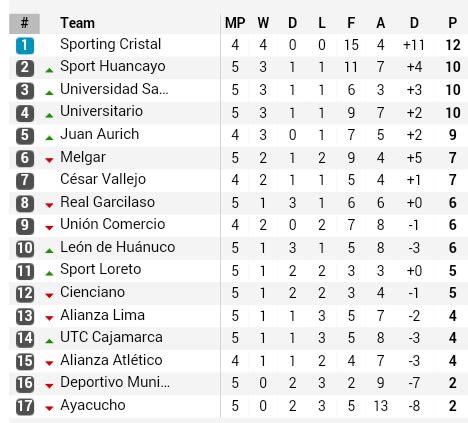Click the blue rank 1 badge
The height and width of the screenshot is (423, 468).
tap(25, 46)
